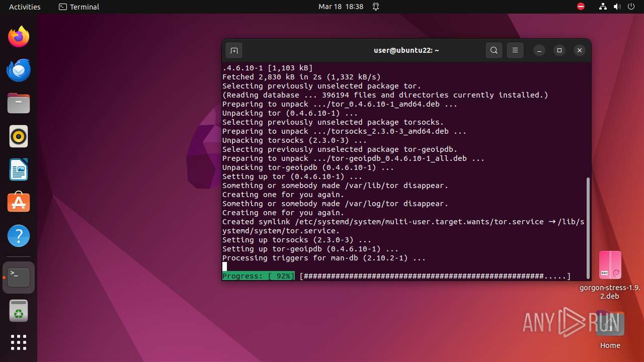Launch LibreOffice Writer from dock
This screenshot has width=644, height=362.
19,169
